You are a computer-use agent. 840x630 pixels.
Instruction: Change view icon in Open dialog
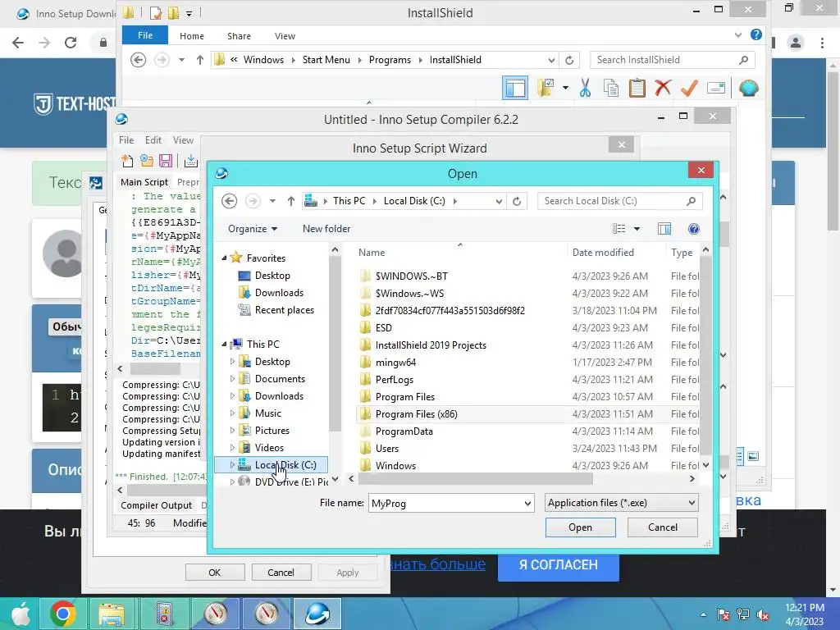pyautogui.click(x=619, y=229)
